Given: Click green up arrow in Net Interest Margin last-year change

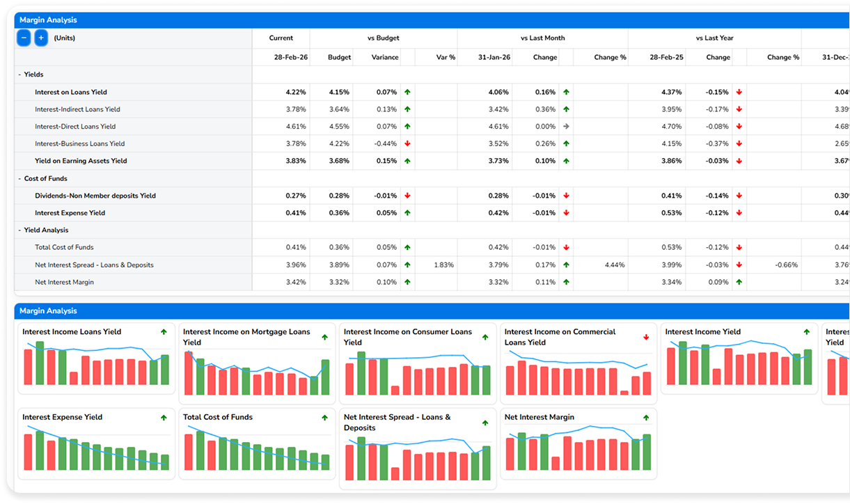Looking at the screenshot, I should tap(739, 283).
